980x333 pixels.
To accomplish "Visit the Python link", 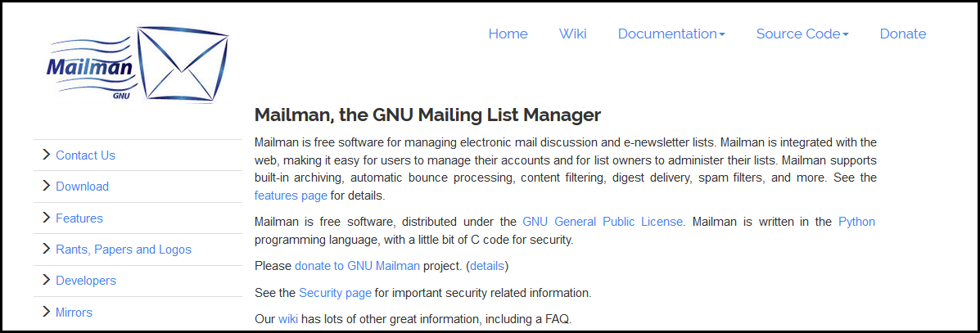I will [x=856, y=222].
